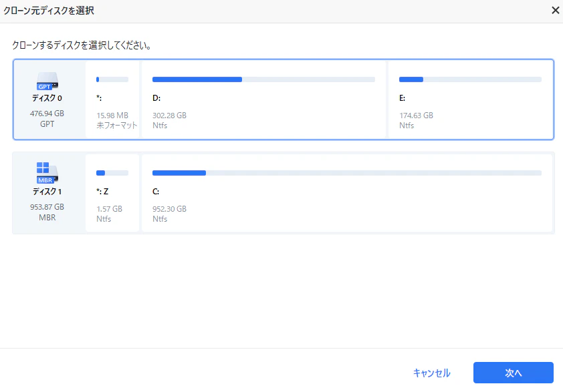Click the D: drive letter label
This screenshot has width=563, height=392.
click(x=156, y=98)
